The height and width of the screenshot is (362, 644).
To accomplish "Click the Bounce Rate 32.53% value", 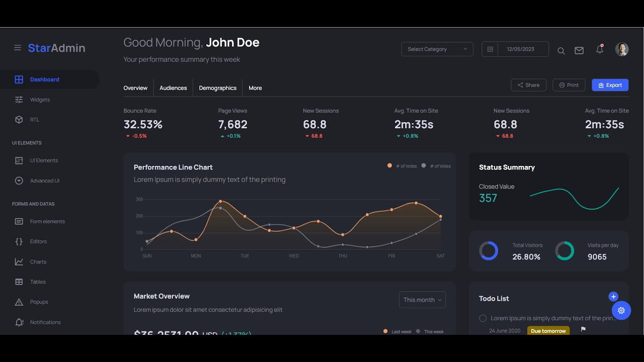I will pyautogui.click(x=143, y=124).
